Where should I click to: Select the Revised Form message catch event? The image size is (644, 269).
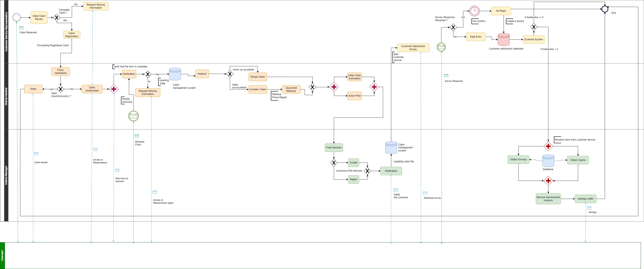tap(133, 116)
